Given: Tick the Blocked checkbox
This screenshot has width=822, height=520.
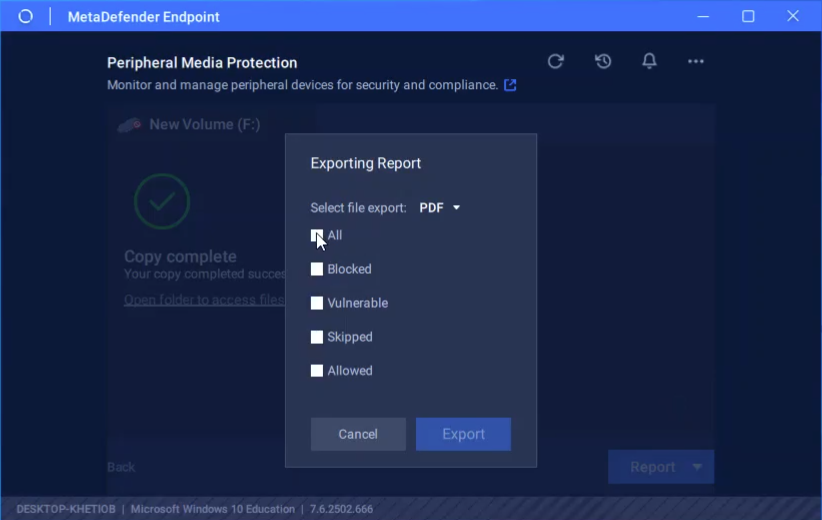Looking at the screenshot, I should 317,269.
